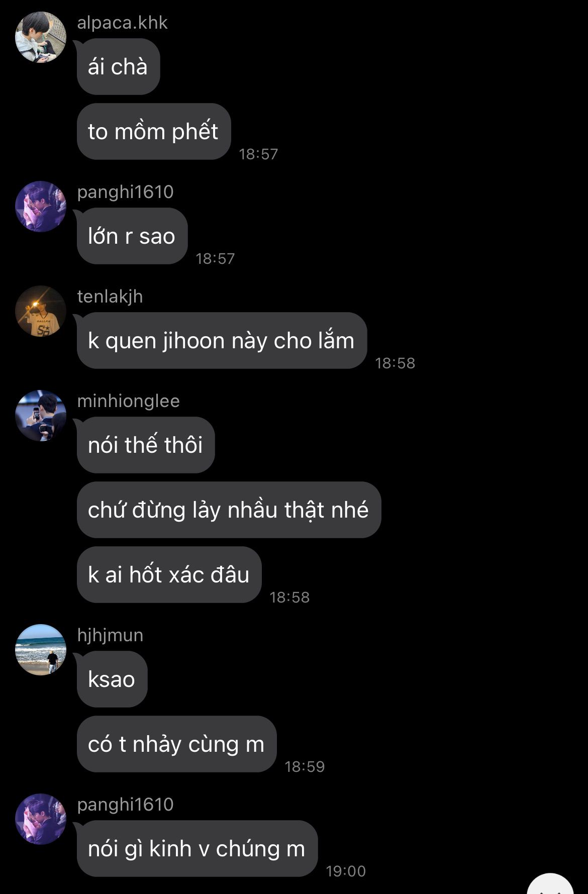Screen dimensions: 588x894
Task: Open alpaca.khk's profile picture
Action: tap(41, 38)
